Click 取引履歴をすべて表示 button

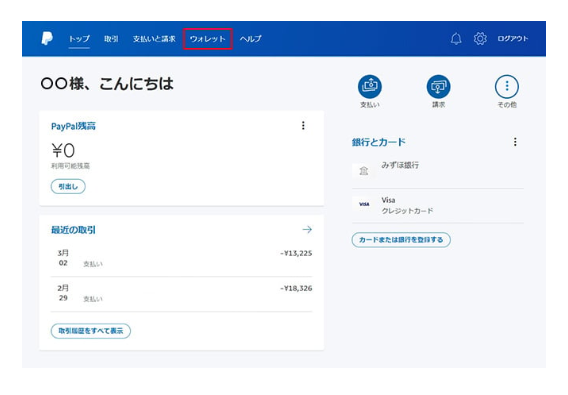coord(91,331)
